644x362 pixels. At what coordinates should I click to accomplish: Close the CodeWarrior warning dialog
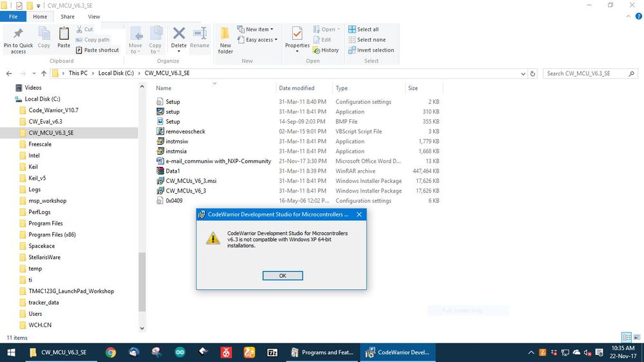(x=359, y=214)
